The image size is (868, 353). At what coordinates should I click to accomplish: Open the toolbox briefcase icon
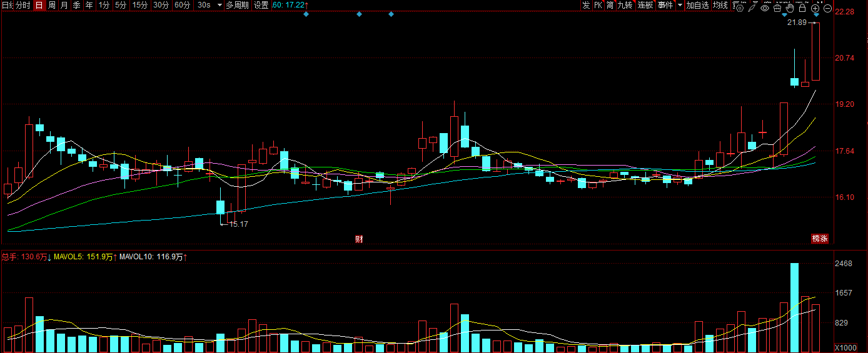coord(777,7)
